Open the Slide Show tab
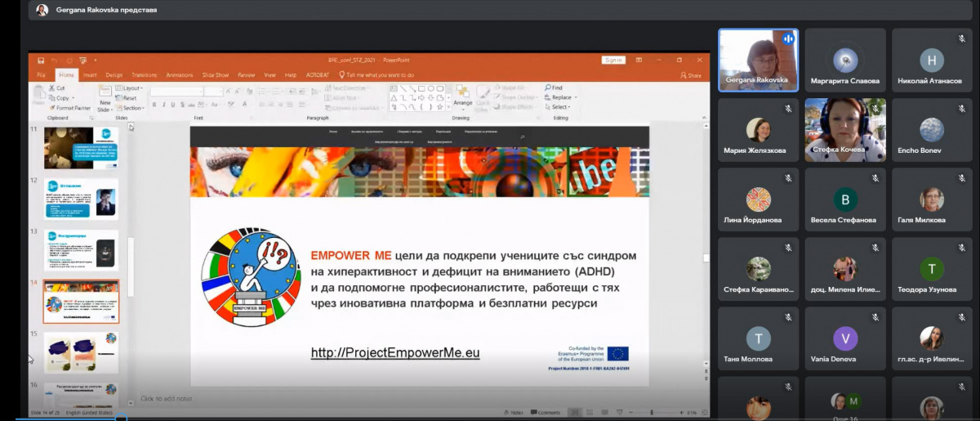This screenshot has width=980, height=421. tap(216, 75)
